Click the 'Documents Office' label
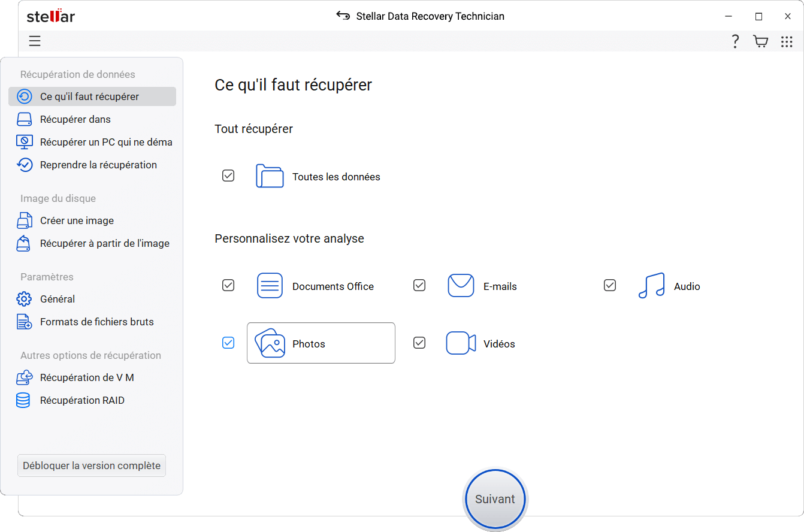The image size is (804, 532). [x=333, y=286]
